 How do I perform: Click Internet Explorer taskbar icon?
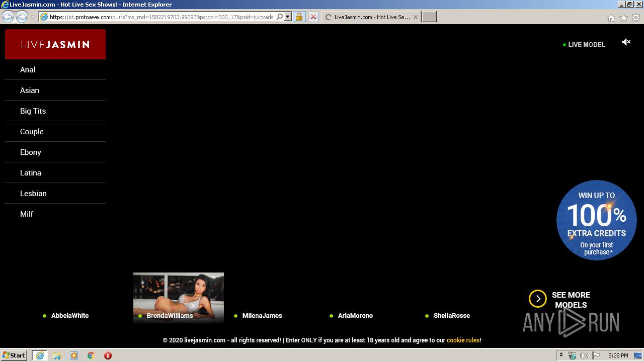(40, 355)
